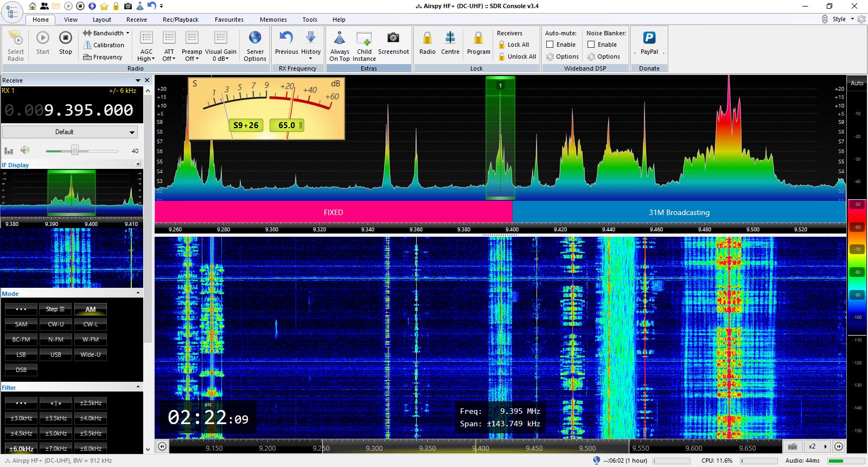The width and height of the screenshot is (868, 467).
Task: Open the AGC High dropdown
Action: pyautogui.click(x=146, y=46)
